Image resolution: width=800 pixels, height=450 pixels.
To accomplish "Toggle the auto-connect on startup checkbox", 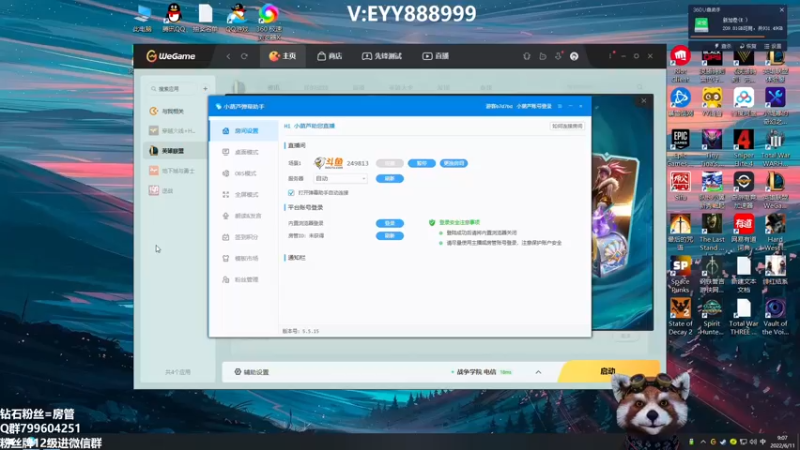I will coord(291,193).
